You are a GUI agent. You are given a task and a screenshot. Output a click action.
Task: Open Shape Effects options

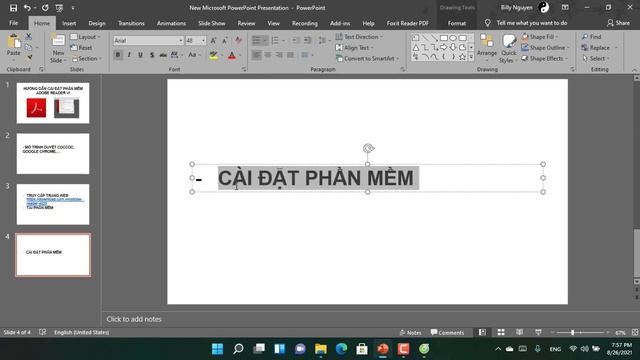click(544, 58)
